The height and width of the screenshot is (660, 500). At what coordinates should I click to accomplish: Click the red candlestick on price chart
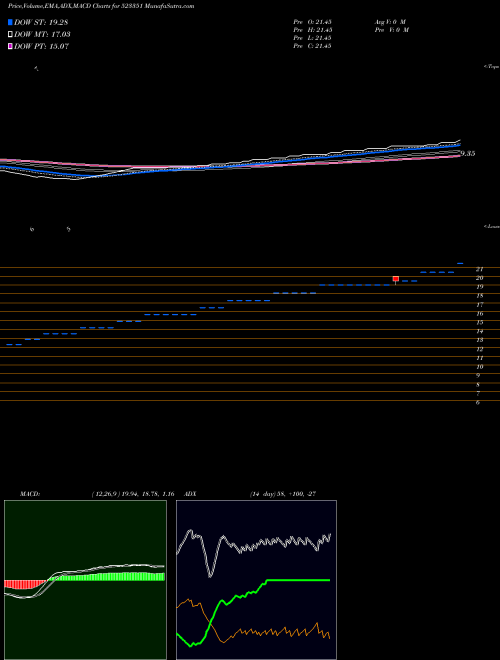(x=396, y=279)
